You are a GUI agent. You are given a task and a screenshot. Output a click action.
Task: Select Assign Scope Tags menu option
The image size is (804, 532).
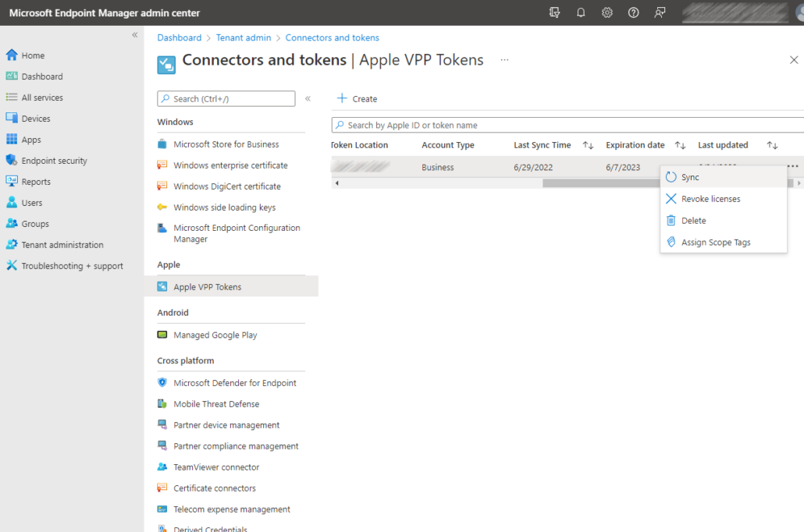715,243
